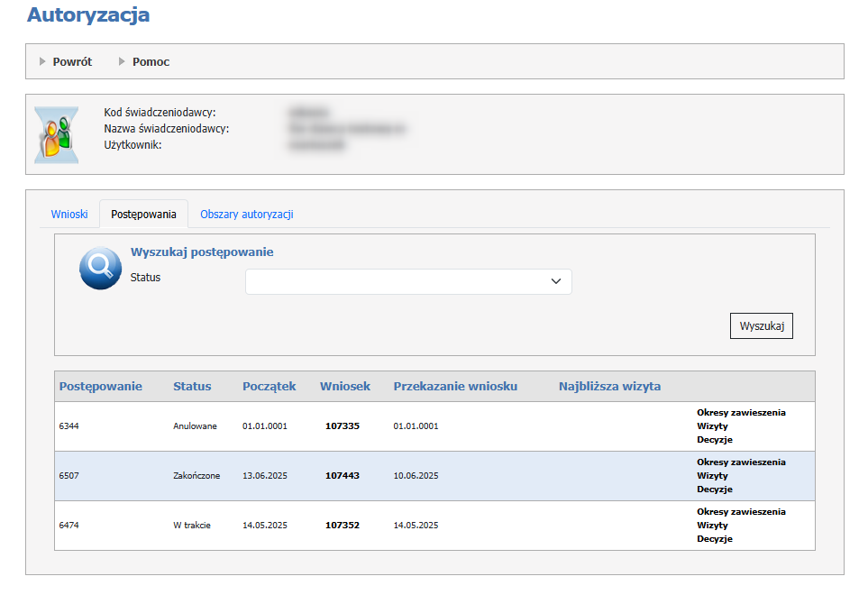Go back using the Powrót link
This screenshot has height=604, width=868.
click(72, 62)
